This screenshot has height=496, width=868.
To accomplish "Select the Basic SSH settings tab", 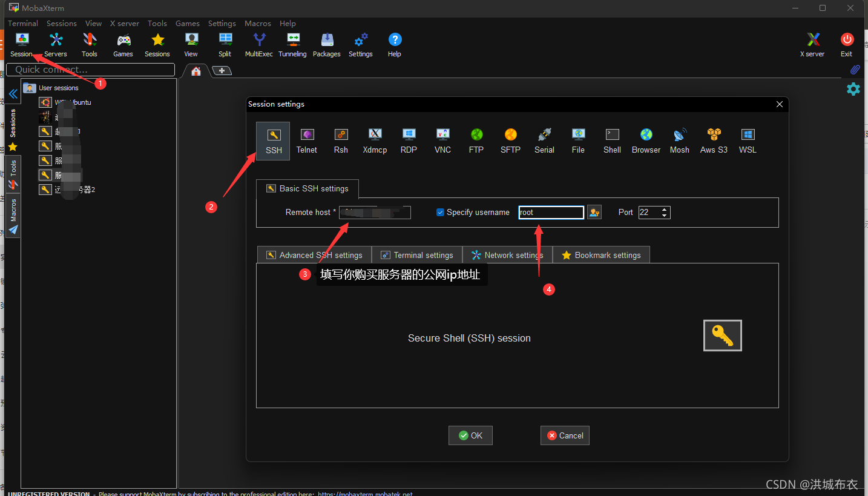I will coord(307,188).
